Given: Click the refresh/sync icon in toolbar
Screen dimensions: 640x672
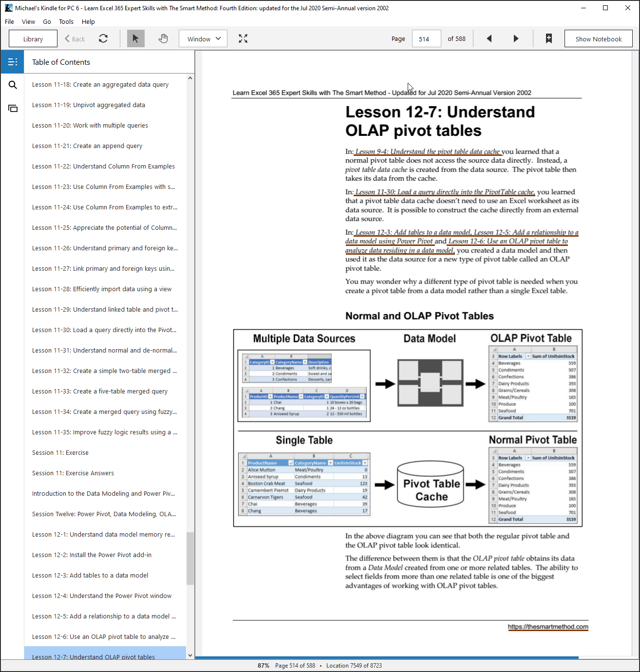Looking at the screenshot, I should (x=103, y=38).
